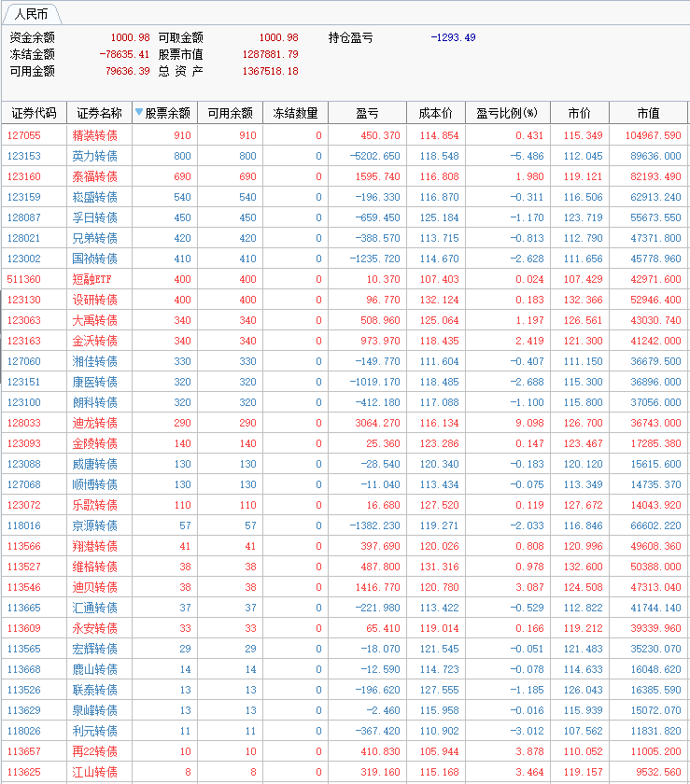Select the 朗科转债 holding
Viewport: 690px width, 784px height.
[x=94, y=402]
